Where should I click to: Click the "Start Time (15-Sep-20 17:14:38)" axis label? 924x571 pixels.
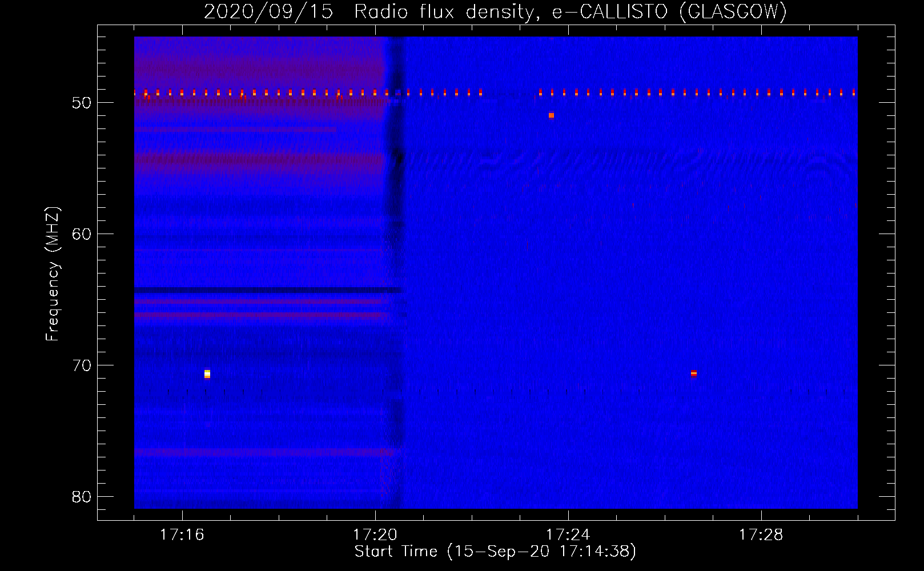point(495,551)
